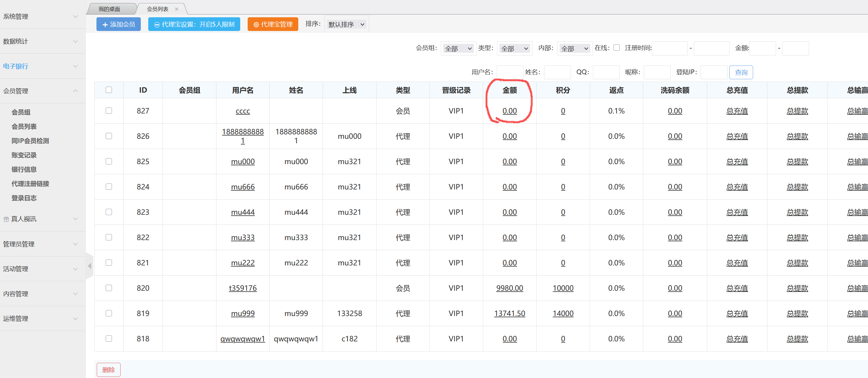Open the 默认排序 sorting dropdown
This screenshot has width=868, height=378.
coord(346,24)
